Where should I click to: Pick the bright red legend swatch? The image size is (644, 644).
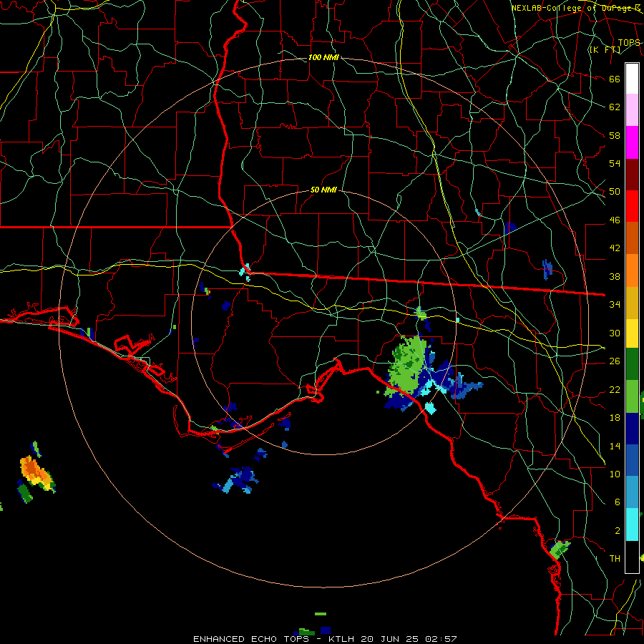tap(632, 206)
